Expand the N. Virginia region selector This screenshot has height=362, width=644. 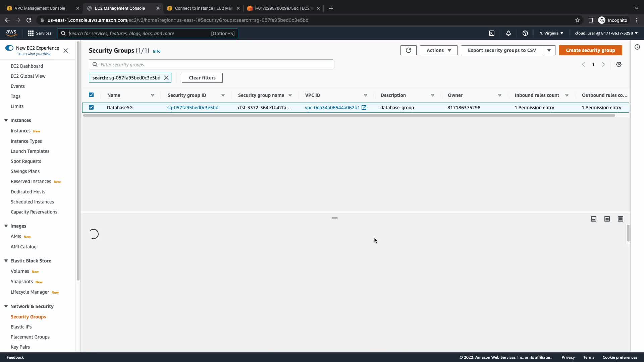click(551, 33)
